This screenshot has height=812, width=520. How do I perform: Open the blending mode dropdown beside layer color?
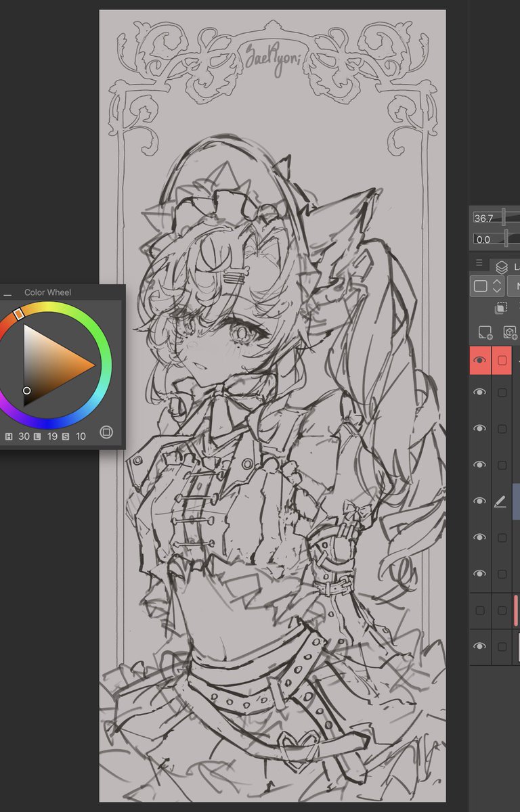coord(513,286)
